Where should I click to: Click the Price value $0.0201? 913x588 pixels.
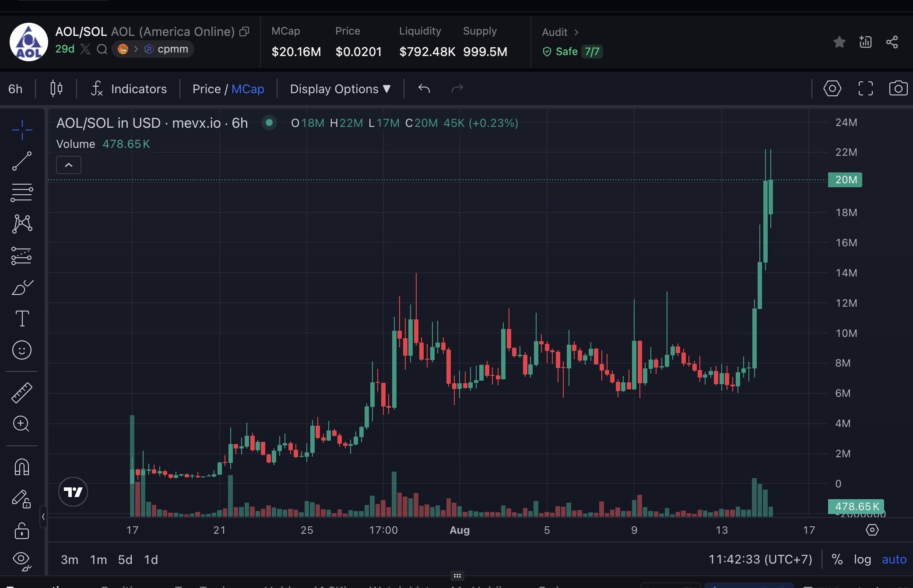pyautogui.click(x=358, y=52)
